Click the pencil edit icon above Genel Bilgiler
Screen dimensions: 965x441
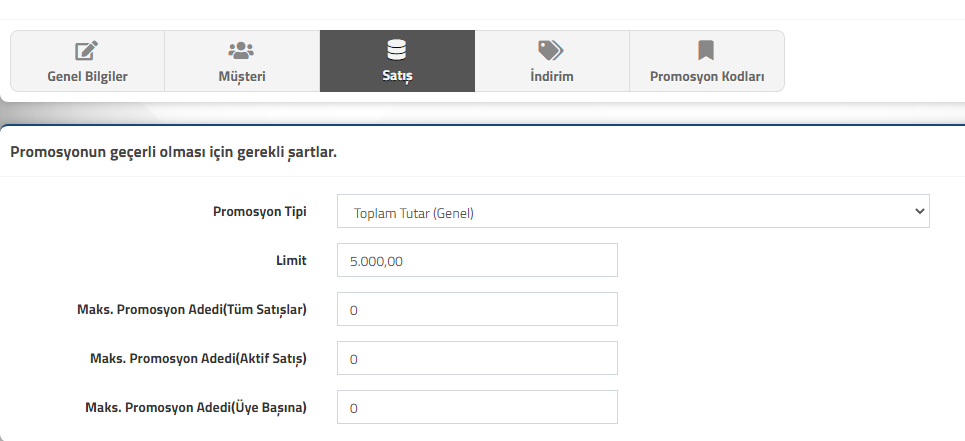tap(87, 50)
